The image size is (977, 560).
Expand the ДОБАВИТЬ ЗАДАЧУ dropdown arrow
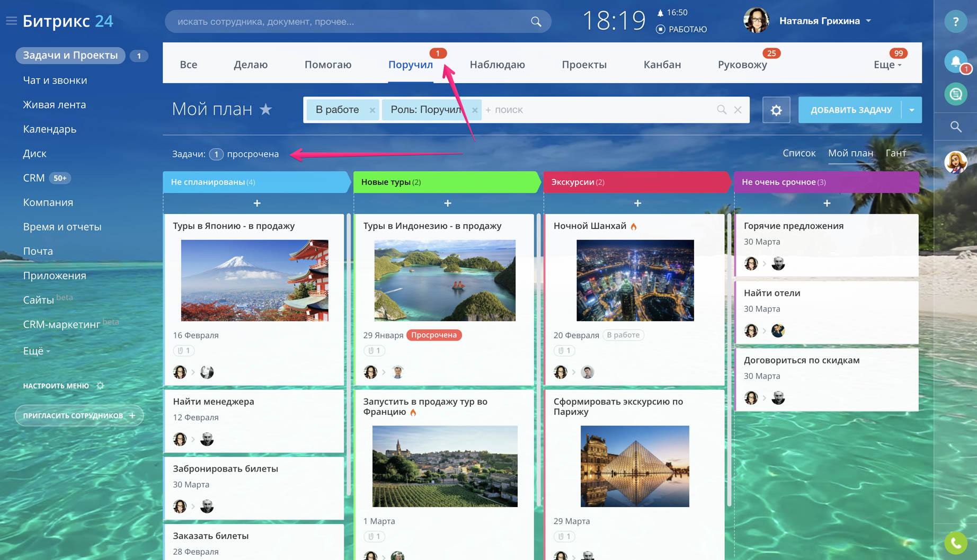point(911,110)
